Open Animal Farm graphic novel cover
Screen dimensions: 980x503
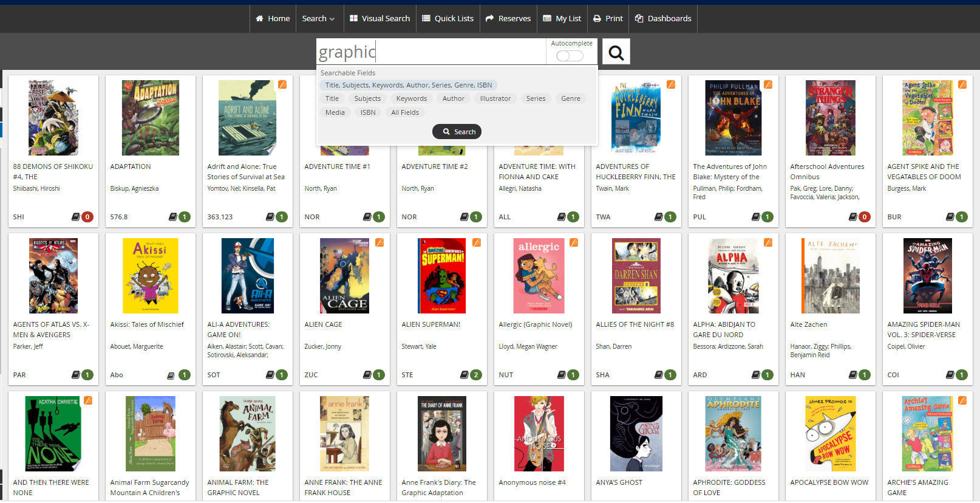point(248,434)
